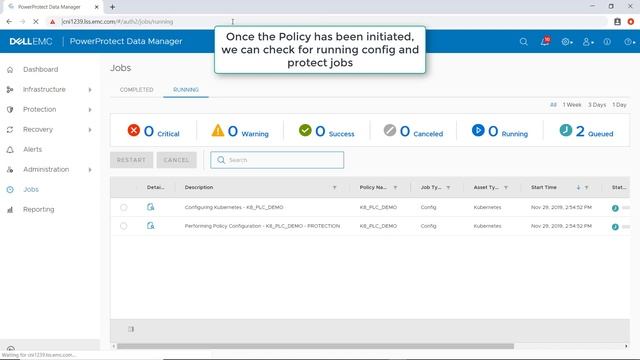Stop page loading in browser
The image size is (640, 360).
point(36,22)
